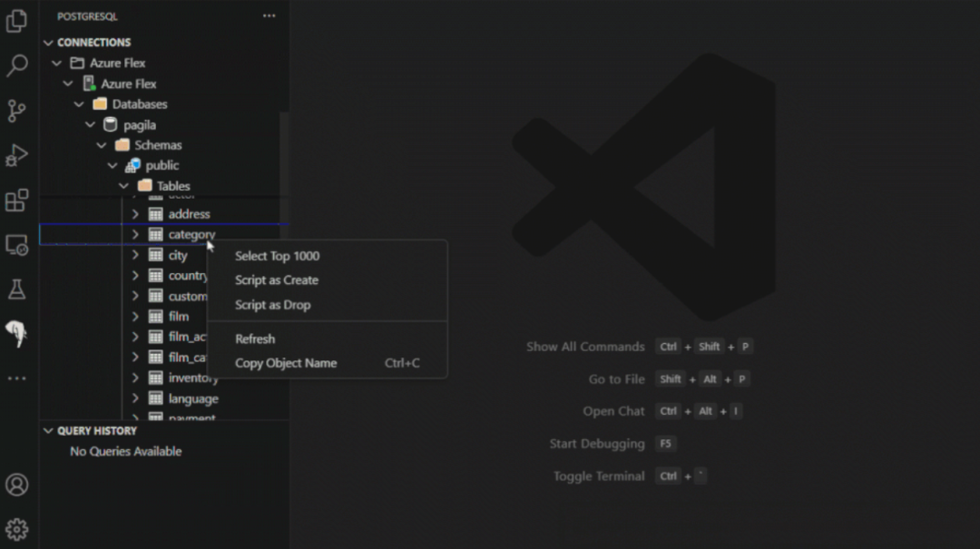Open the Accounts icon
The width and height of the screenshot is (980, 549).
17,485
